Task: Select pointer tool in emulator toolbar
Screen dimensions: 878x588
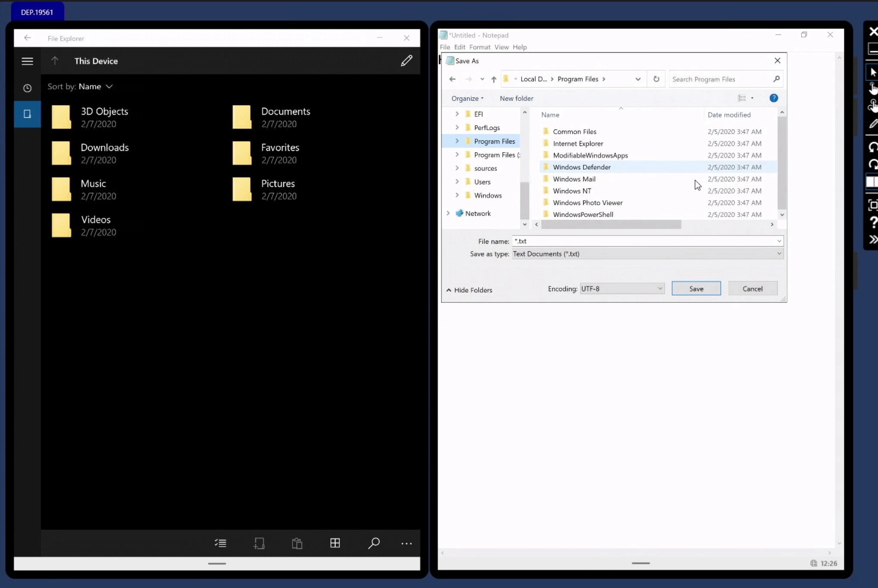Action: click(x=873, y=72)
